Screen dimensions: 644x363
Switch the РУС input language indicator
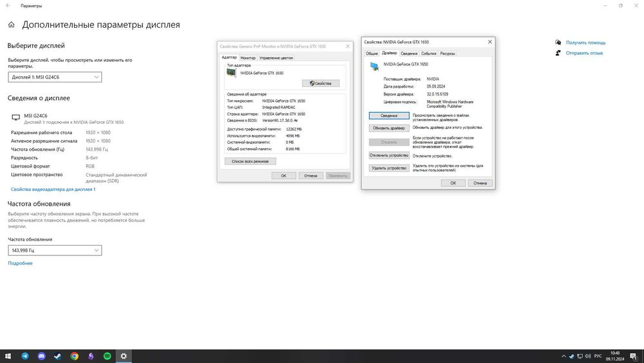pyautogui.click(x=598, y=357)
